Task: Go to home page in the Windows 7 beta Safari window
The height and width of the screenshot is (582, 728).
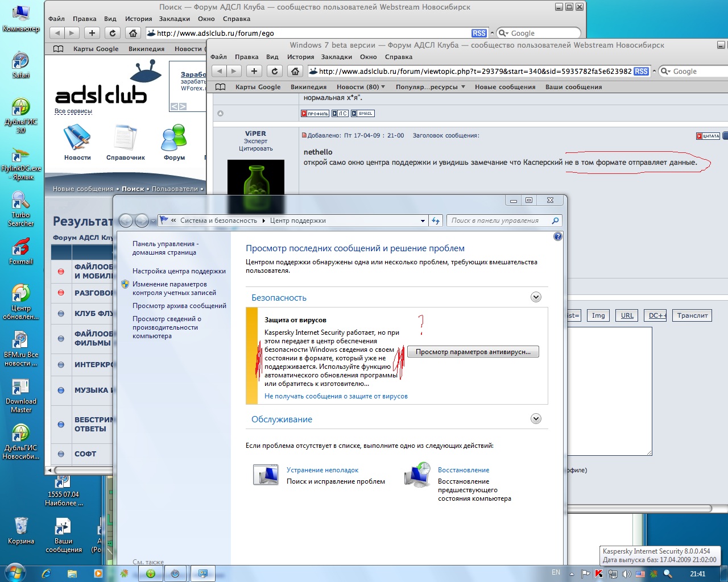Action: point(295,71)
